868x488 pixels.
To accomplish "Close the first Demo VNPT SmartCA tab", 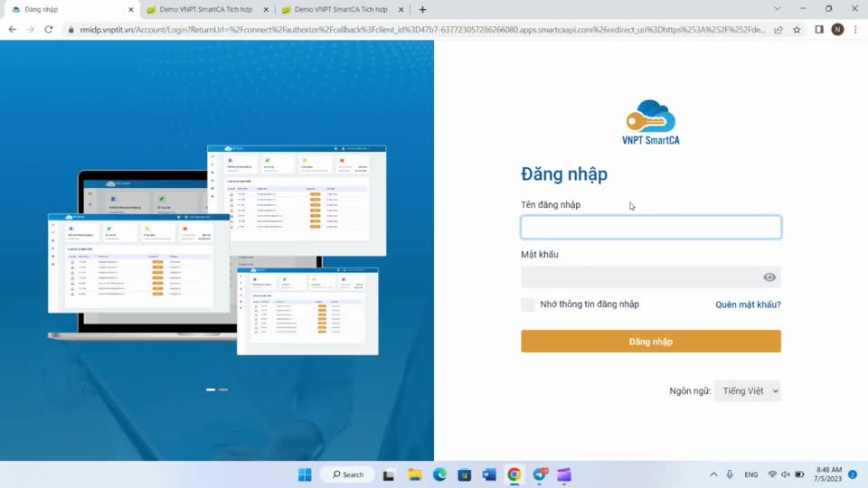I will (x=266, y=9).
